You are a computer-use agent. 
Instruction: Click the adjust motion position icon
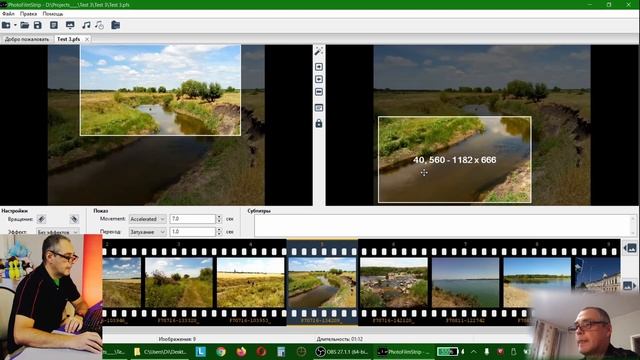(x=319, y=108)
